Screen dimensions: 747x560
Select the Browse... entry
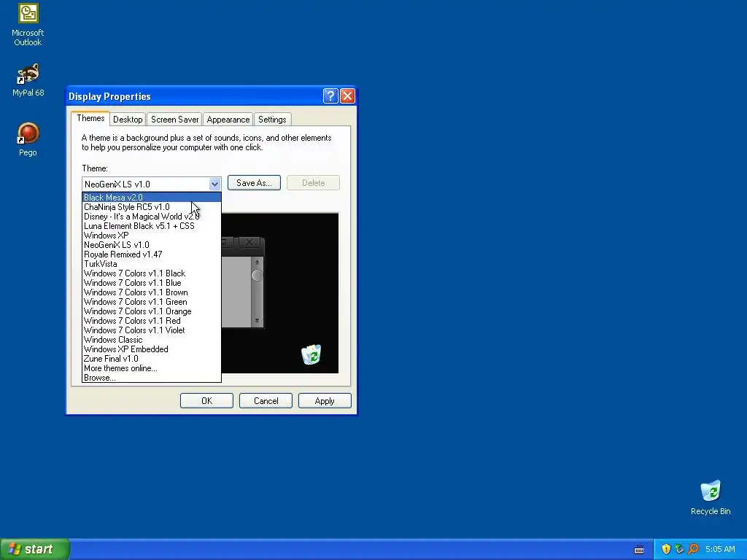coord(152,378)
